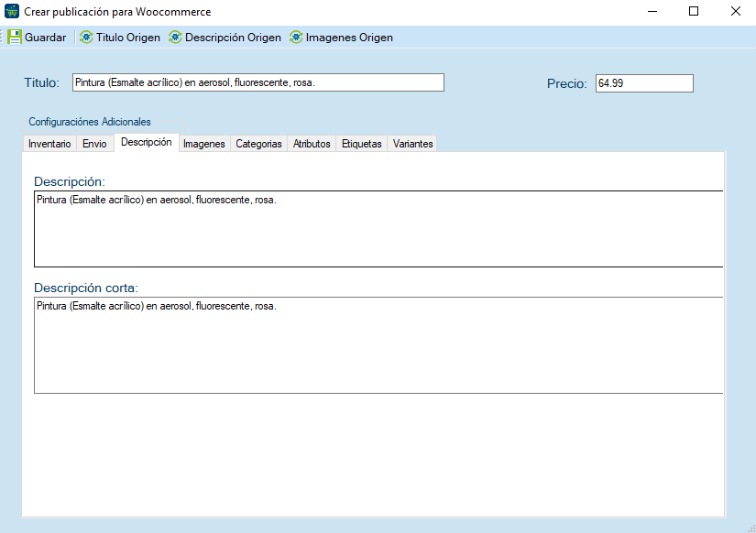This screenshot has width=756, height=533.
Task: Click the Precio: label
Action: (566, 84)
